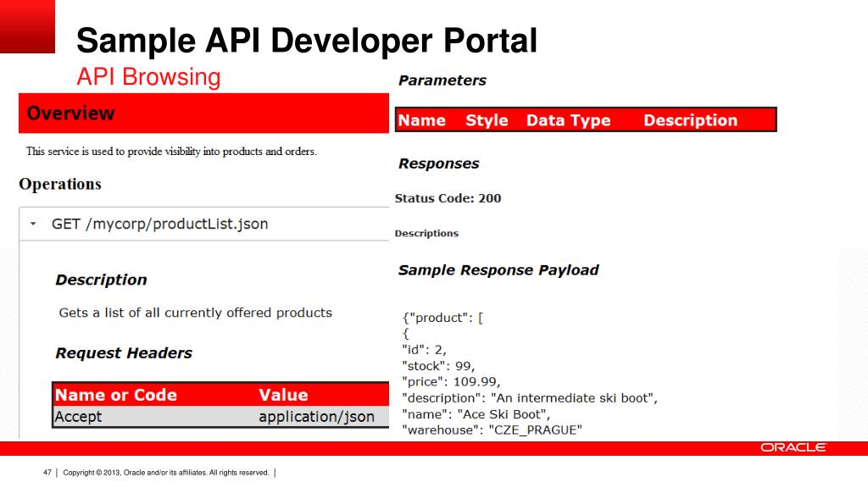
Task: Click the '"warehouse": "CZE_PRAGUE"' line
Action: click(492, 430)
